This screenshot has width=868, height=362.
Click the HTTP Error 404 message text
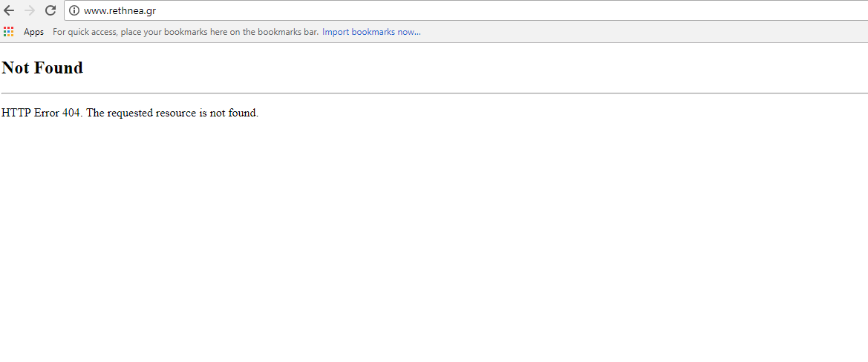point(130,113)
